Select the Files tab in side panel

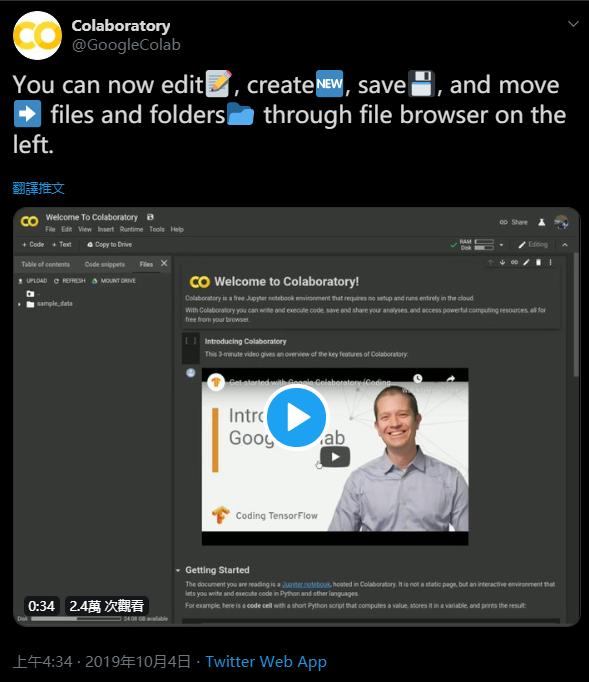[146, 264]
